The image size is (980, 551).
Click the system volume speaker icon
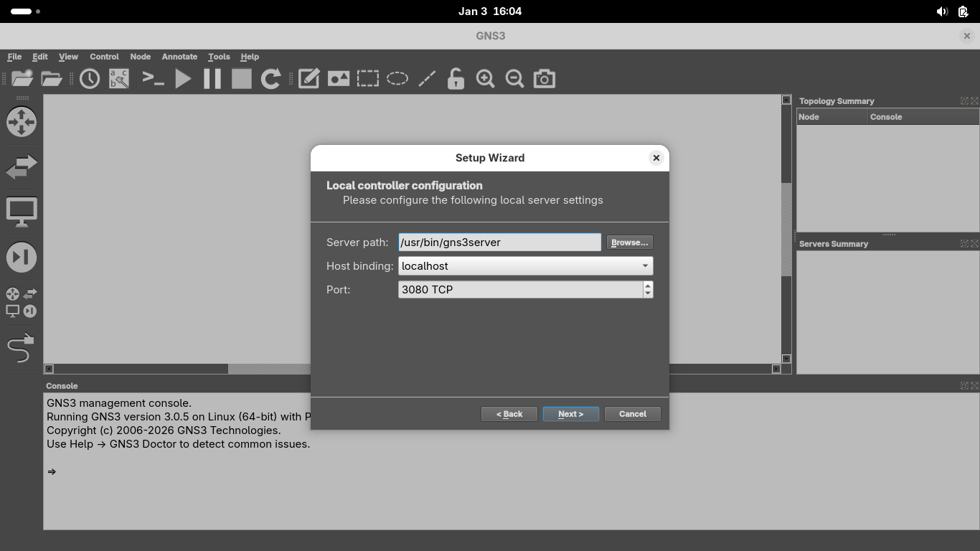[942, 11]
